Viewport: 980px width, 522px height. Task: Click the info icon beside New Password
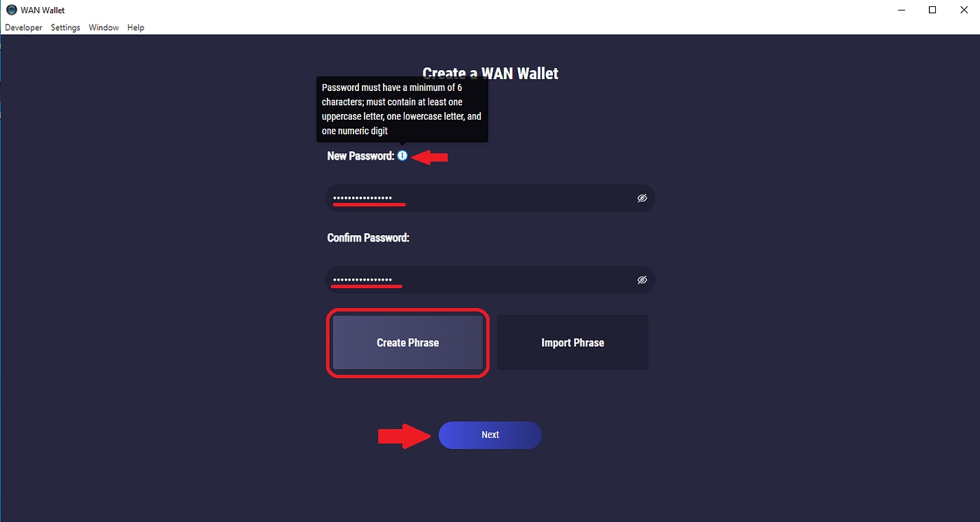[402, 155]
